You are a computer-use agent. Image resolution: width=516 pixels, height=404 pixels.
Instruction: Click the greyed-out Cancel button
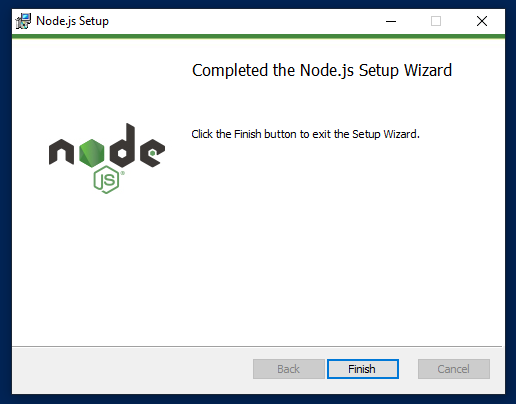454,369
